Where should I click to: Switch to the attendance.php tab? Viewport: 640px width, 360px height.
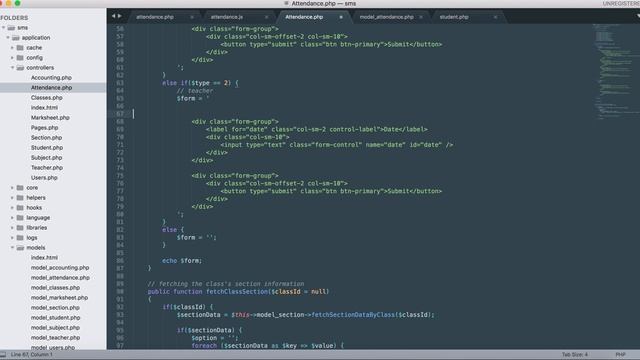point(155,17)
